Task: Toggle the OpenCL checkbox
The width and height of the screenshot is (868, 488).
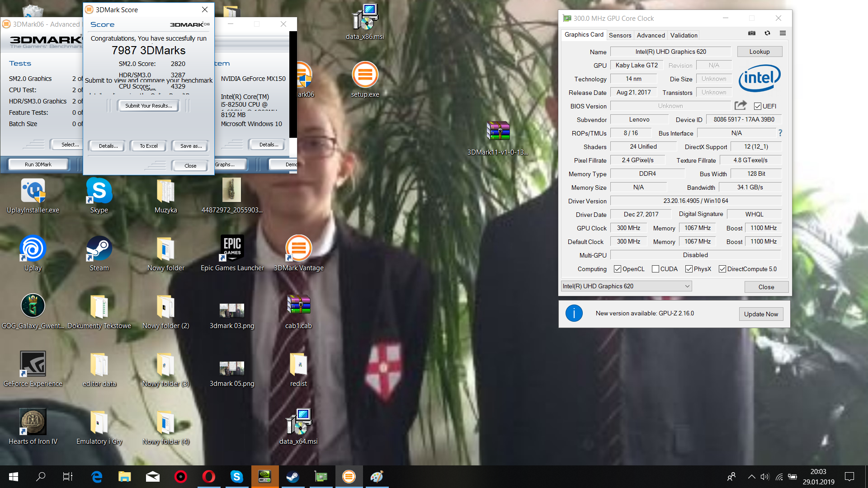Action: tap(618, 269)
